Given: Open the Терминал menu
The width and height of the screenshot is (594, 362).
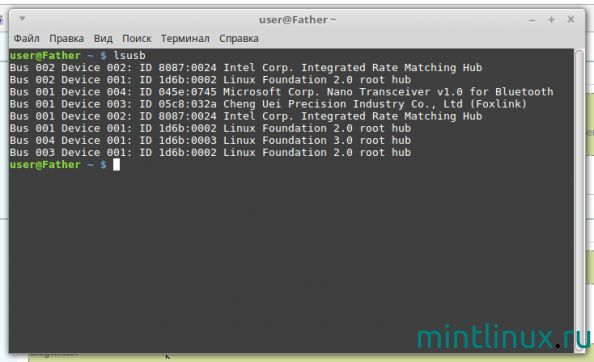Looking at the screenshot, I should point(185,39).
